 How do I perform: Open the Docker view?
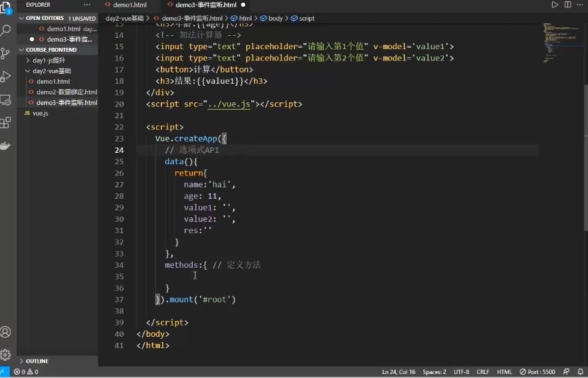click(x=7, y=145)
